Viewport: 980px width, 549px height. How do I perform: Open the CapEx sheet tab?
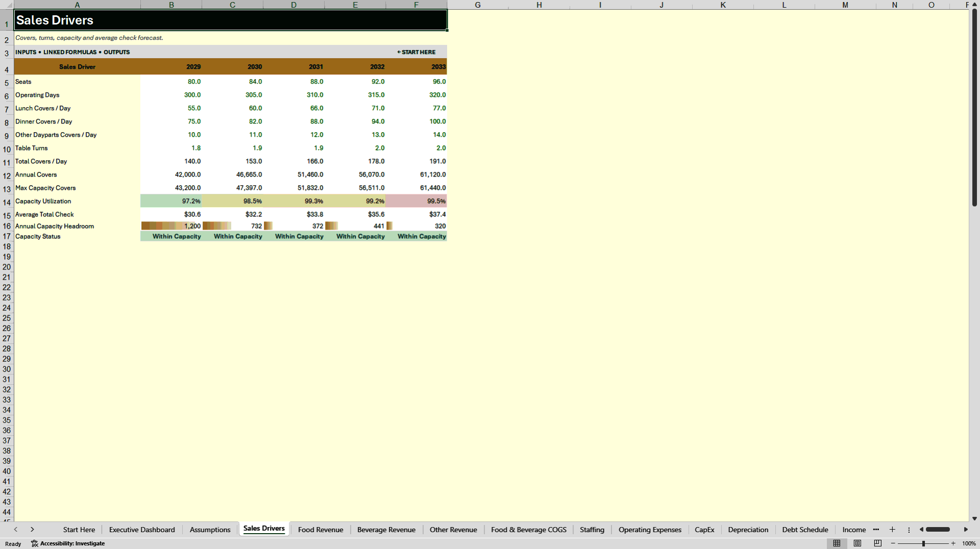point(704,530)
